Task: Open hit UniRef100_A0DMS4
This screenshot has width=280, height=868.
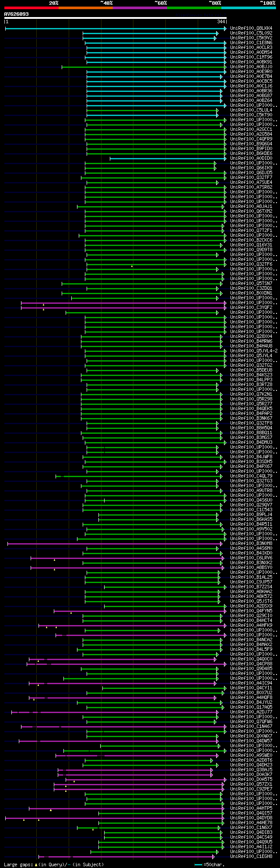Action: tap(251, 53)
